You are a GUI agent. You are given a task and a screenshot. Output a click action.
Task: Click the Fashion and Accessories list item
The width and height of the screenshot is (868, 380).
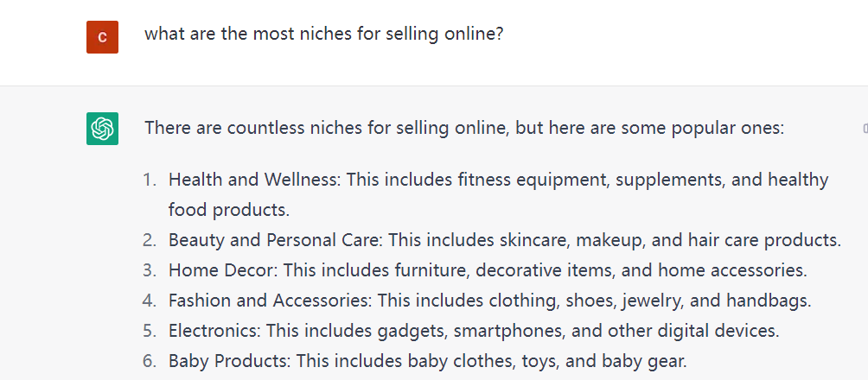[x=490, y=301]
